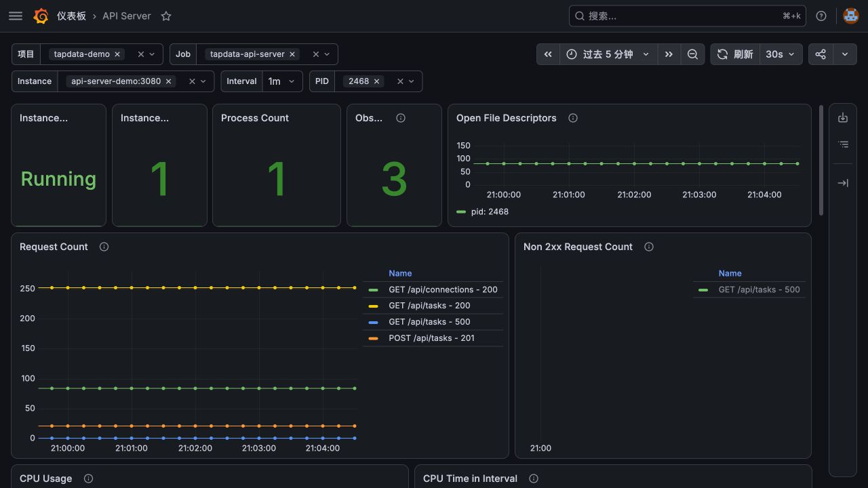
Task: Show info for Request Count panel
Action: (104, 247)
